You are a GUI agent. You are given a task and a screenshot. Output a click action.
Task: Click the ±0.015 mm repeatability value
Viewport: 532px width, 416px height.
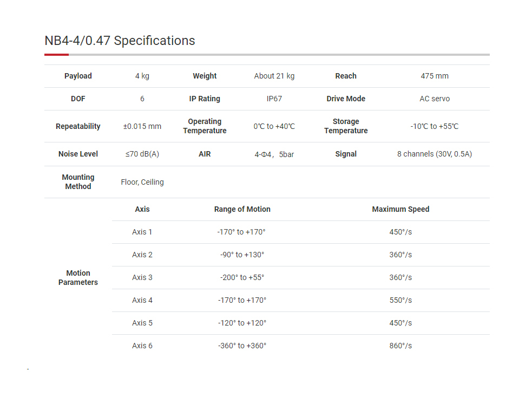coord(142,126)
